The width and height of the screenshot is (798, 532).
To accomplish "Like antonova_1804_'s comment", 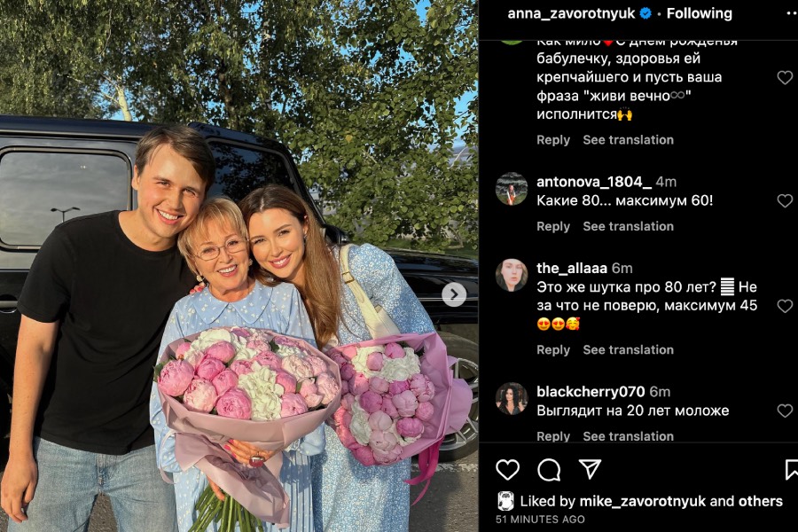I will click(x=785, y=200).
